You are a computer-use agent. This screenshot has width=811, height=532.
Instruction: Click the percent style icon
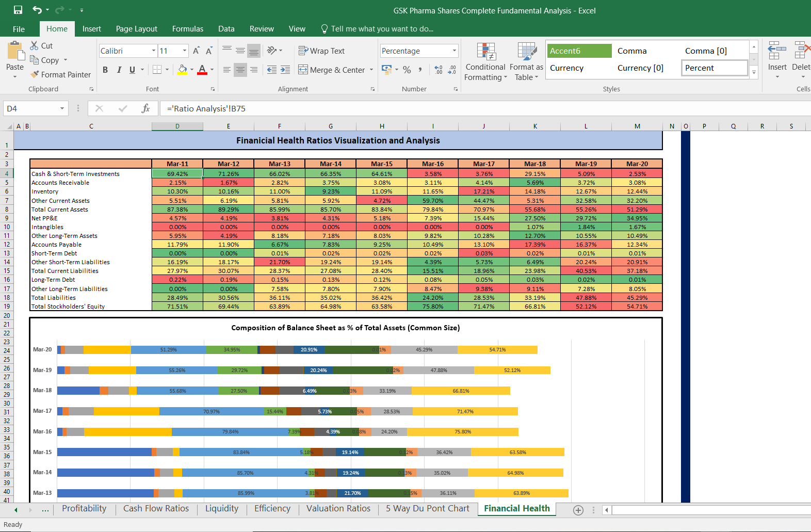tap(407, 70)
